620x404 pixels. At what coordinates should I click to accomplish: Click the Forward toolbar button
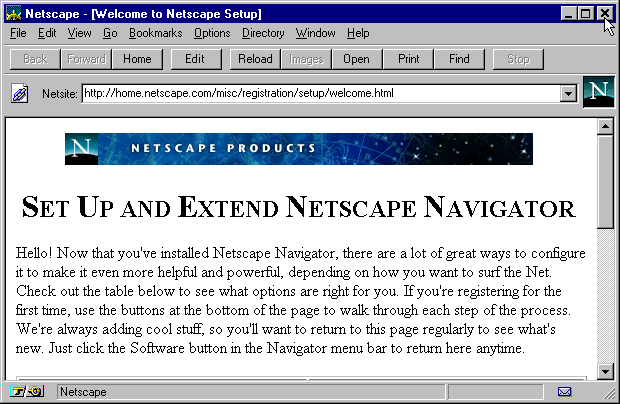[86, 59]
